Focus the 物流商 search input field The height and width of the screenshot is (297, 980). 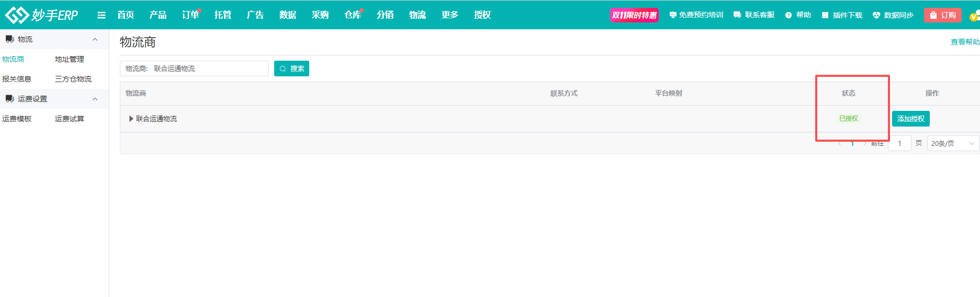194,68
